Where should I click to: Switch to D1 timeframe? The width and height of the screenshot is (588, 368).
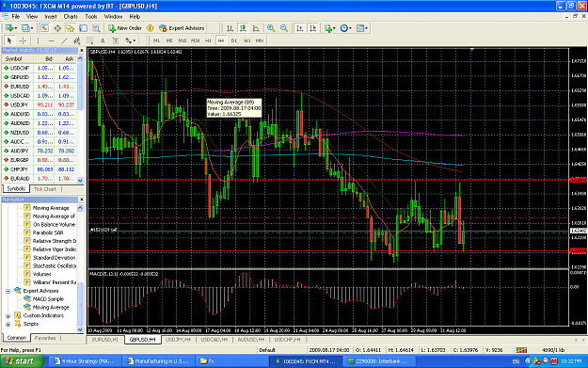234,40
